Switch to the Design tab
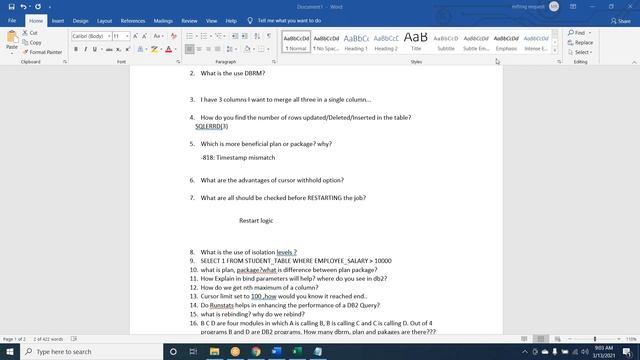Image resolution: width=640 pixels, height=360 pixels. tap(80, 20)
